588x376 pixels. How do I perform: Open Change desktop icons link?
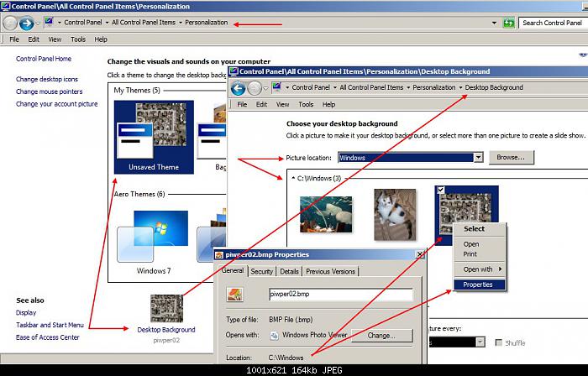click(x=47, y=80)
